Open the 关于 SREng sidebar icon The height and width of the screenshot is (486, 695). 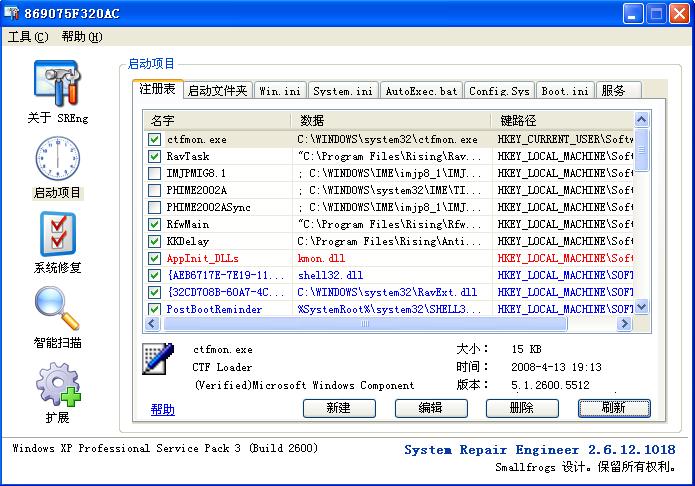(58, 83)
